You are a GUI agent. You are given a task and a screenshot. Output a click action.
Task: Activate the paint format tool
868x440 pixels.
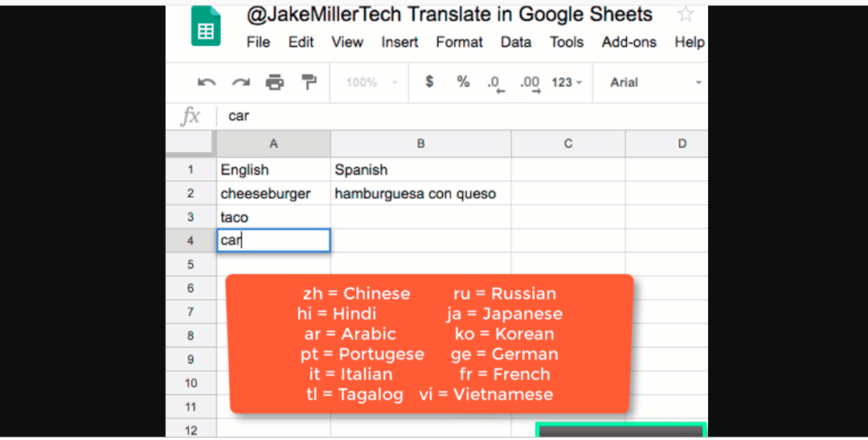click(x=309, y=82)
